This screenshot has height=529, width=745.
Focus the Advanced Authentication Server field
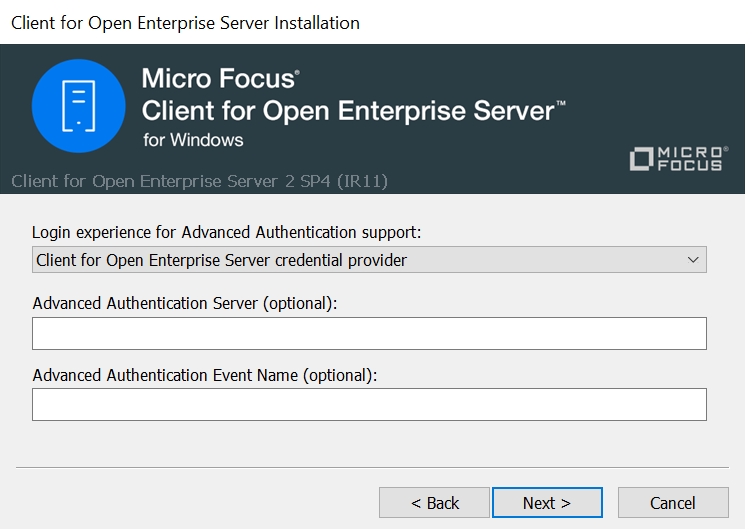click(369, 333)
